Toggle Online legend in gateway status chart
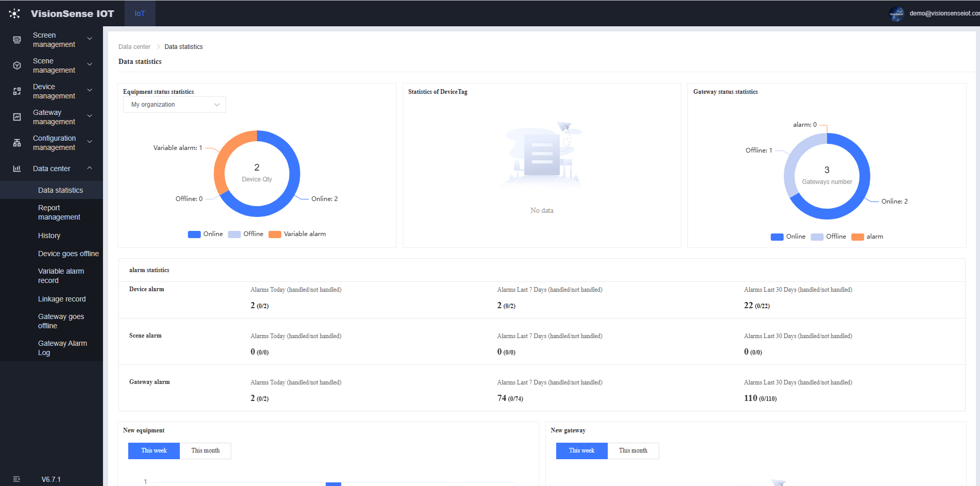This screenshot has width=980, height=486. (x=788, y=237)
